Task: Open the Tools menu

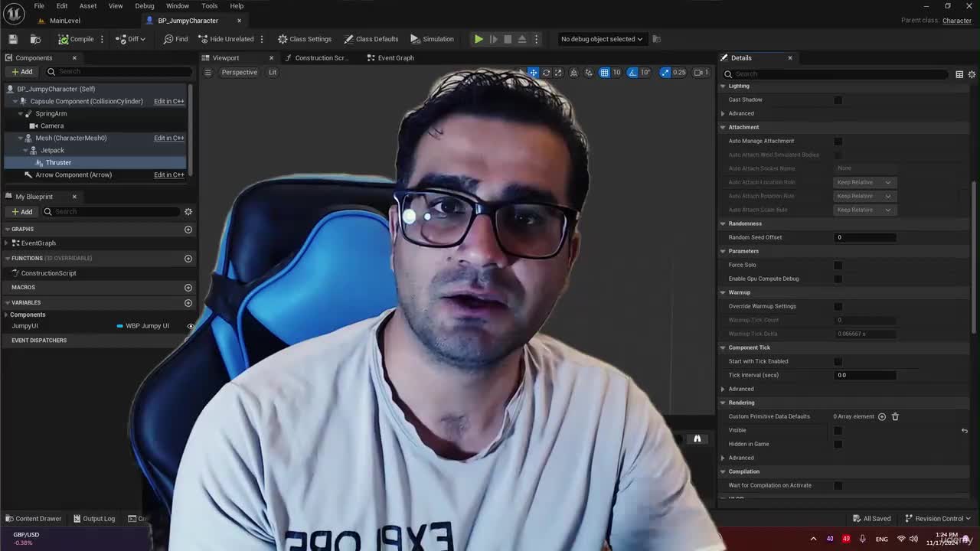Action: 209,6
